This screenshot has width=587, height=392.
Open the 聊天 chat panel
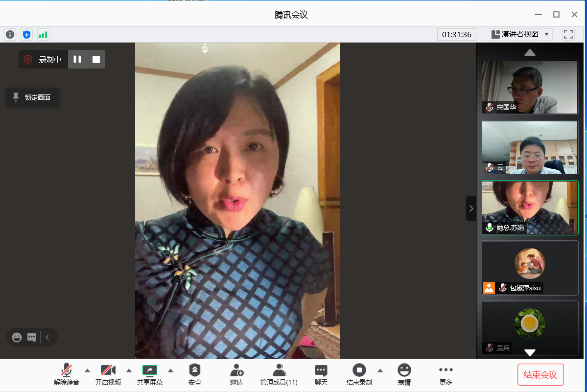(321, 375)
